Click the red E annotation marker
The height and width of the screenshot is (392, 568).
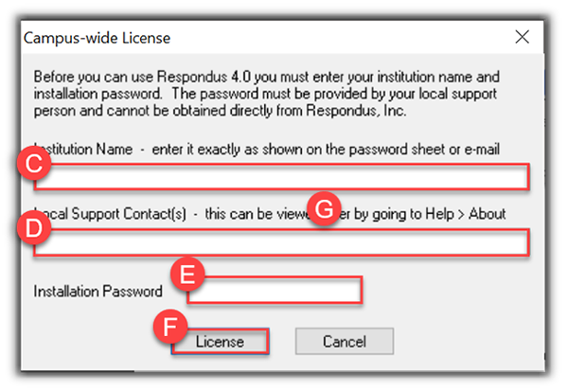click(187, 275)
